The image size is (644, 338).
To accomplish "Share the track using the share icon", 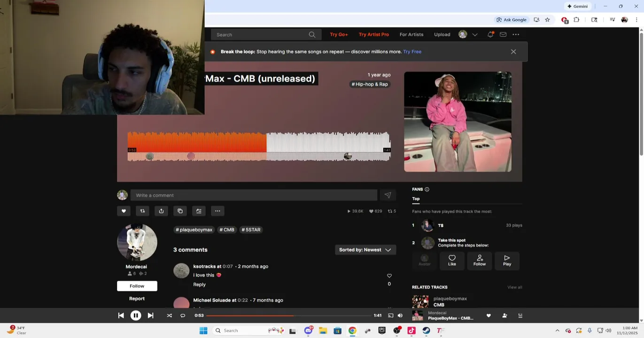I will 161,211.
